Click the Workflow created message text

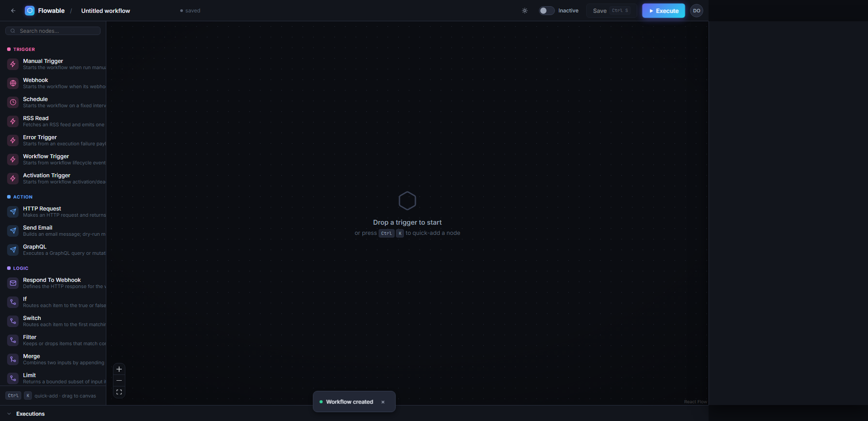pyautogui.click(x=349, y=402)
